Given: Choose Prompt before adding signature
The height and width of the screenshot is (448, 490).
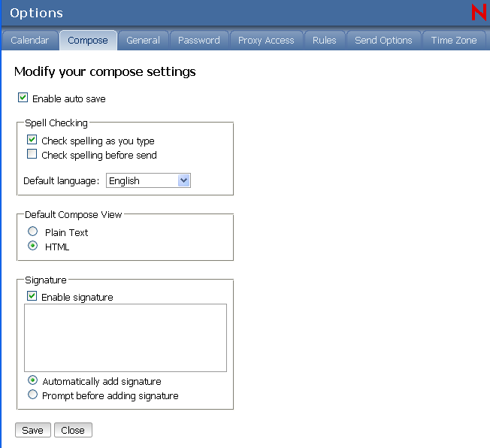Looking at the screenshot, I should pyautogui.click(x=33, y=395).
